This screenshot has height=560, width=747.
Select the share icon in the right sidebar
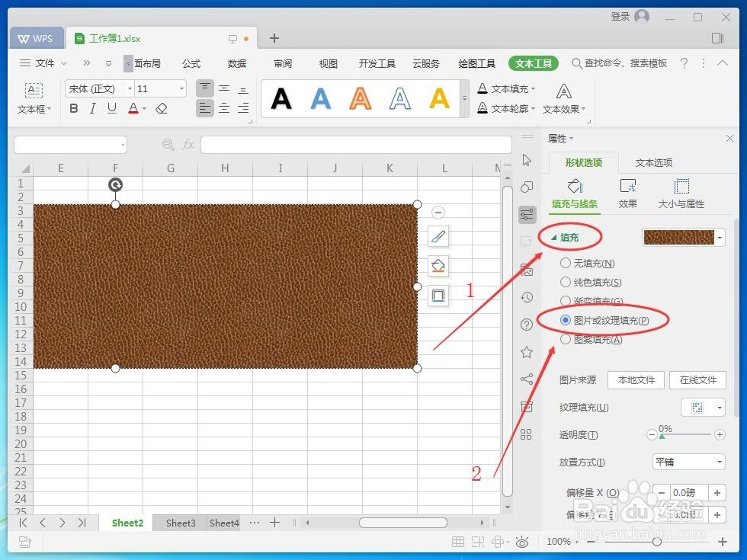click(x=527, y=379)
